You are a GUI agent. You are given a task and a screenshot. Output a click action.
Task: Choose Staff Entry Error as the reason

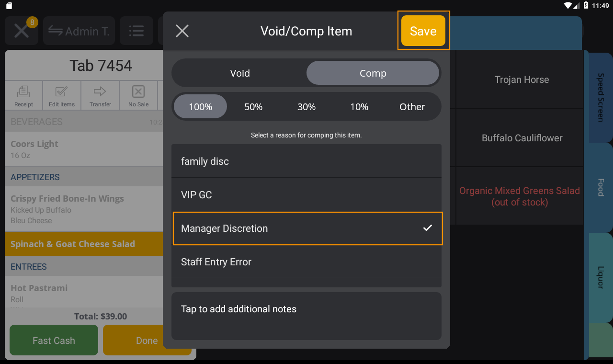point(306,262)
